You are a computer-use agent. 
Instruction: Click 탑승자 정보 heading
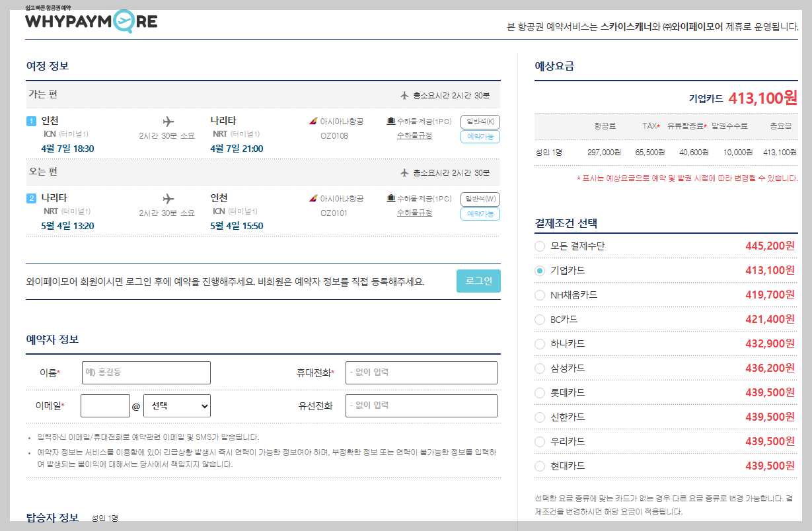tap(52, 517)
